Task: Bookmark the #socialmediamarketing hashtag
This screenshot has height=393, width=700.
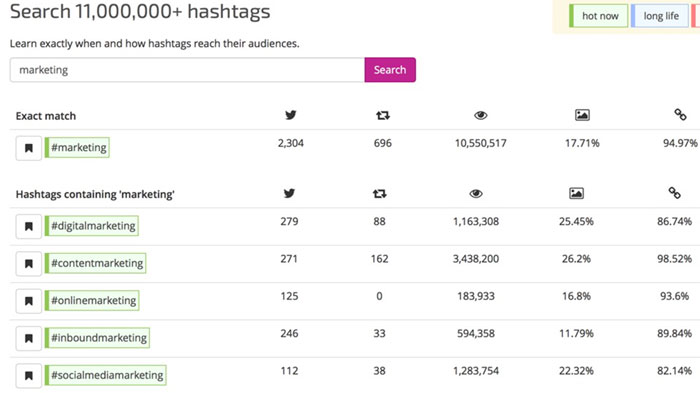Action: pos(29,376)
